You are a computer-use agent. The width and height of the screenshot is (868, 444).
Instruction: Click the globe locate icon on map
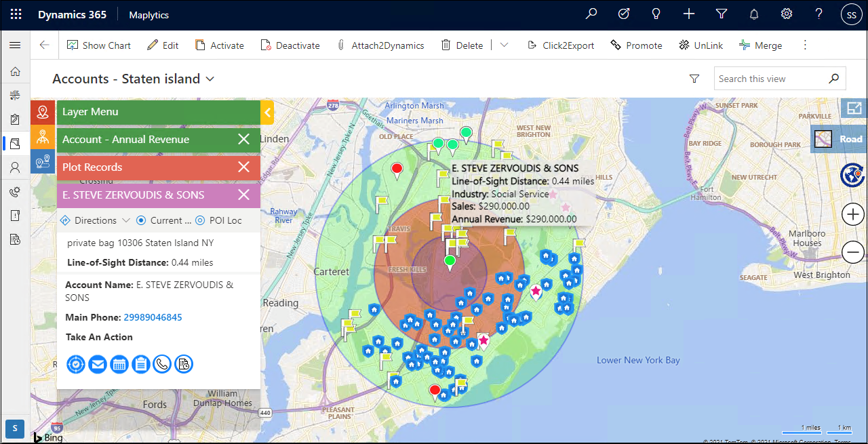852,175
